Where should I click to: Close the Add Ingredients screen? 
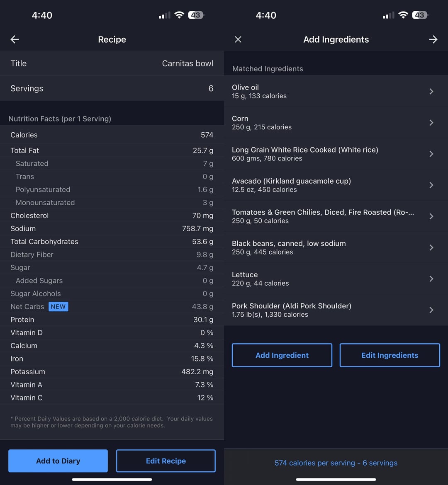pos(238,39)
